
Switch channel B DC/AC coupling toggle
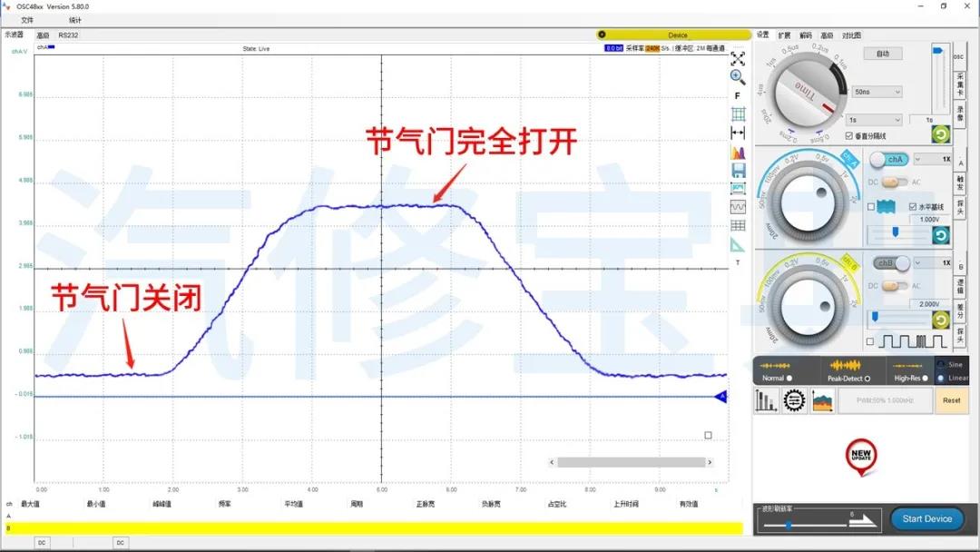coord(895,286)
